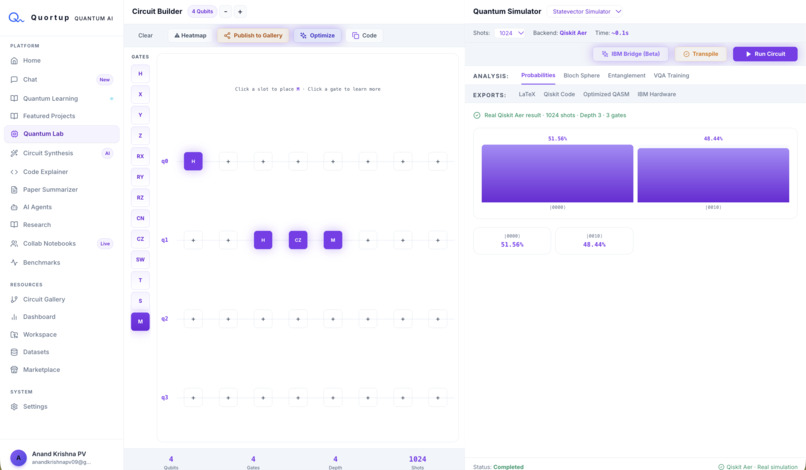Click the H gate on q1

click(263, 240)
